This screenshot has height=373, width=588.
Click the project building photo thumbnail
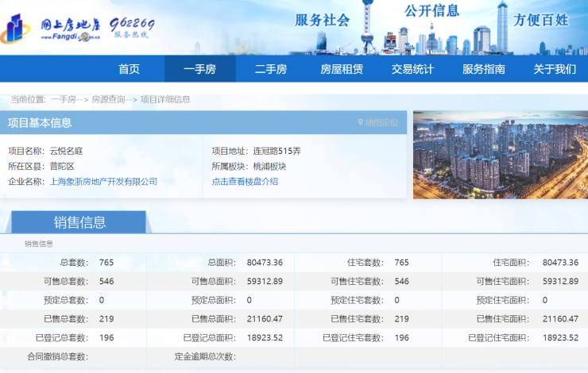pyautogui.click(x=500, y=155)
